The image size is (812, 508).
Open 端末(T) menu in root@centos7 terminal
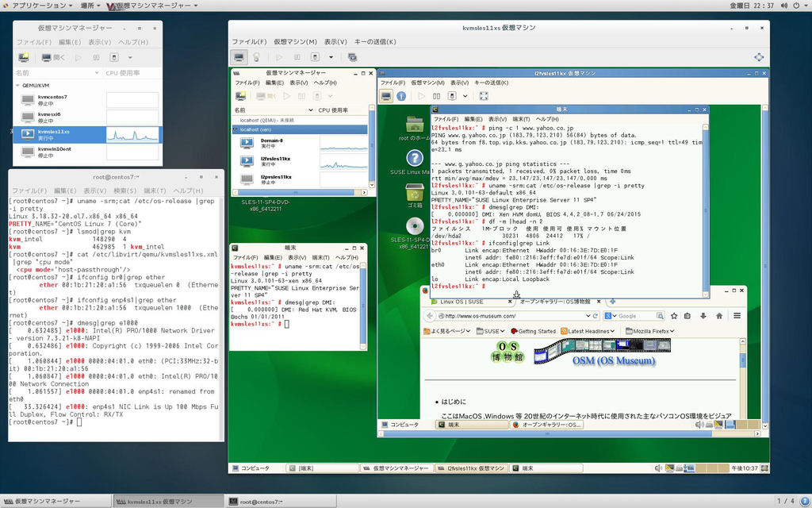(155, 190)
